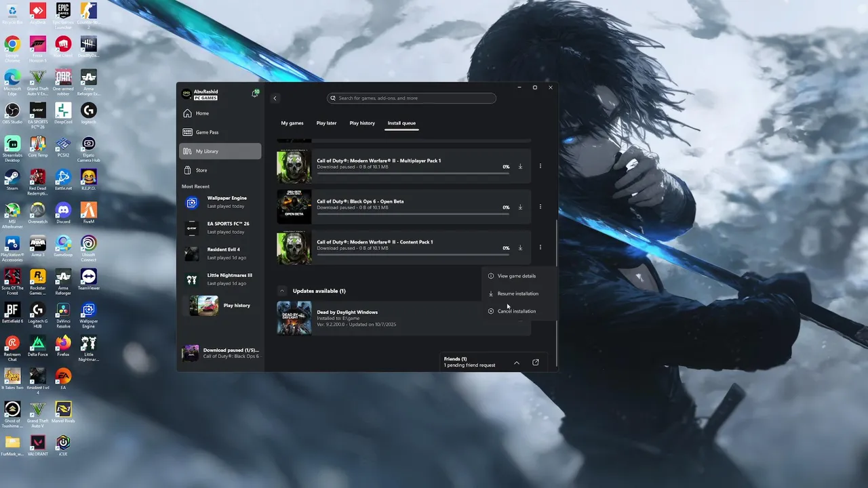Screen dimensions: 868x488
Task: Select Overwatch desktop icon
Action: 38,214
